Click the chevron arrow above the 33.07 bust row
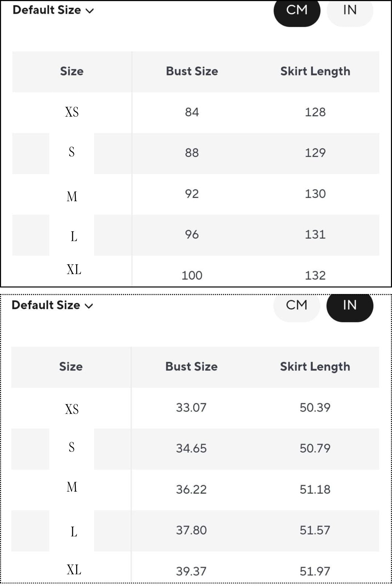Screen dimensions: 392x588 89,306
